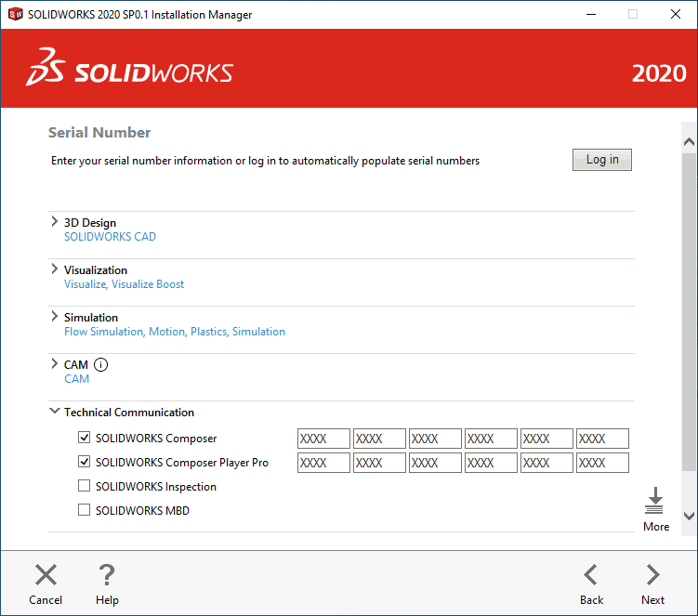Open Help with the question mark icon
The width and height of the screenshot is (698, 616).
[107, 575]
